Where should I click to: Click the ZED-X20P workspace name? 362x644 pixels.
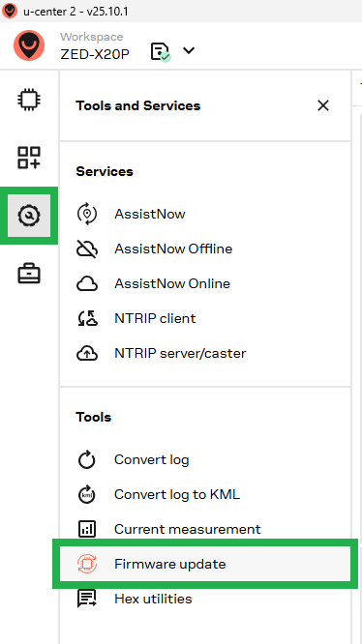(x=95, y=54)
